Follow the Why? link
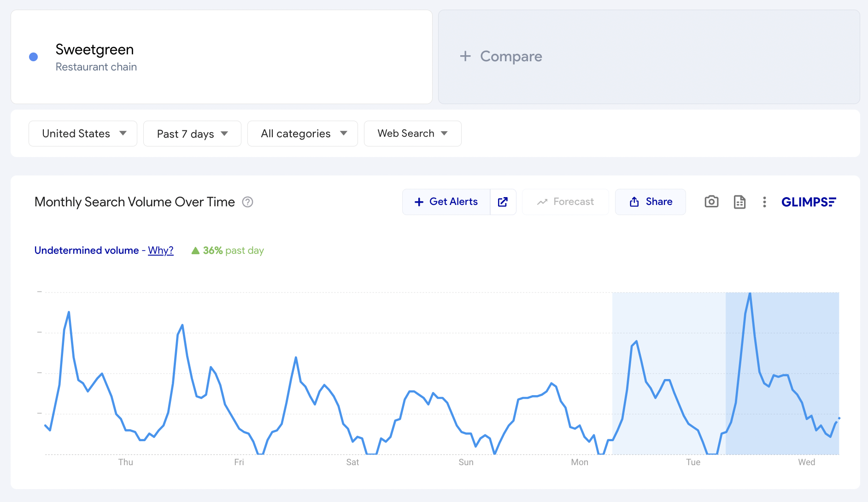Screen dimensions: 868x502 (161, 250)
